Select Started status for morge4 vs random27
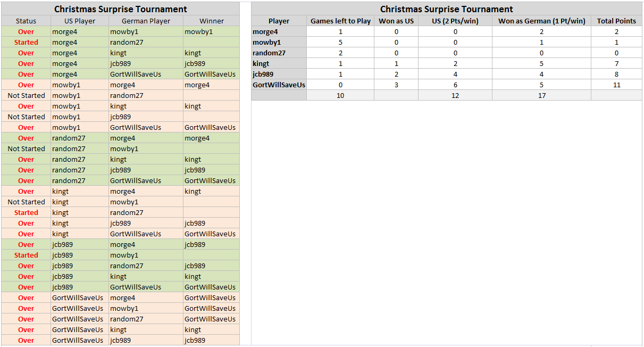Image resolution: width=644 pixels, height=347 pixels. pos(26,42)
